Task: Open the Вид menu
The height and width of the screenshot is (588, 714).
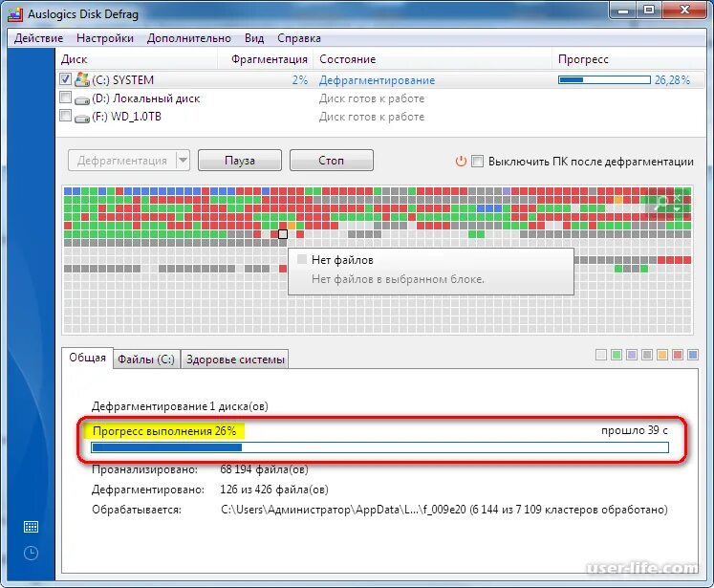Action: point(254,38)
